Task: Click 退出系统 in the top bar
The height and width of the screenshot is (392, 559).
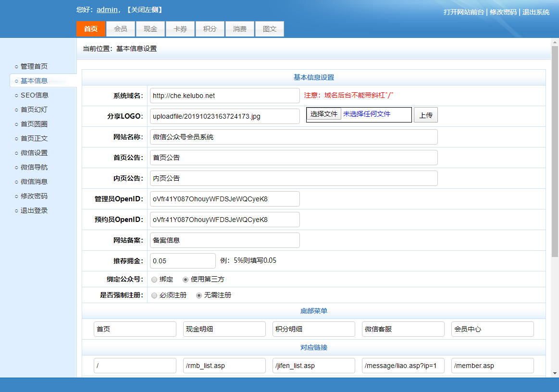Action: coord(535,12)
